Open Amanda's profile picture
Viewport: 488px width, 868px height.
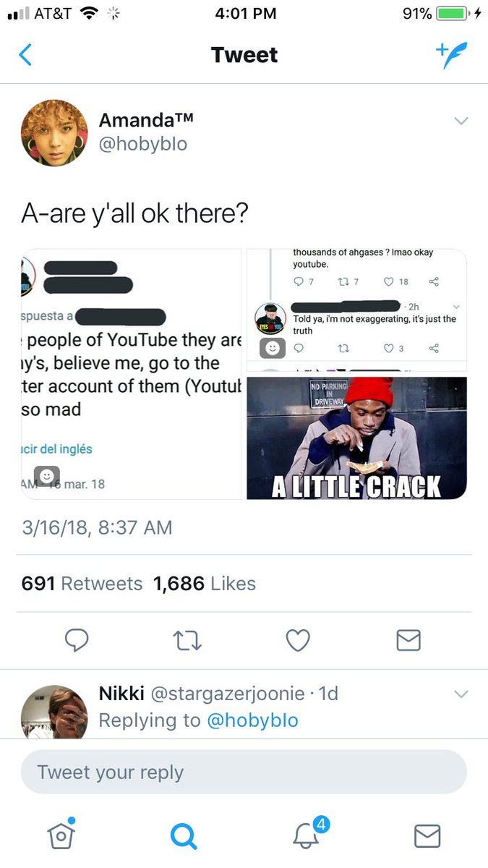pos(54,133)
